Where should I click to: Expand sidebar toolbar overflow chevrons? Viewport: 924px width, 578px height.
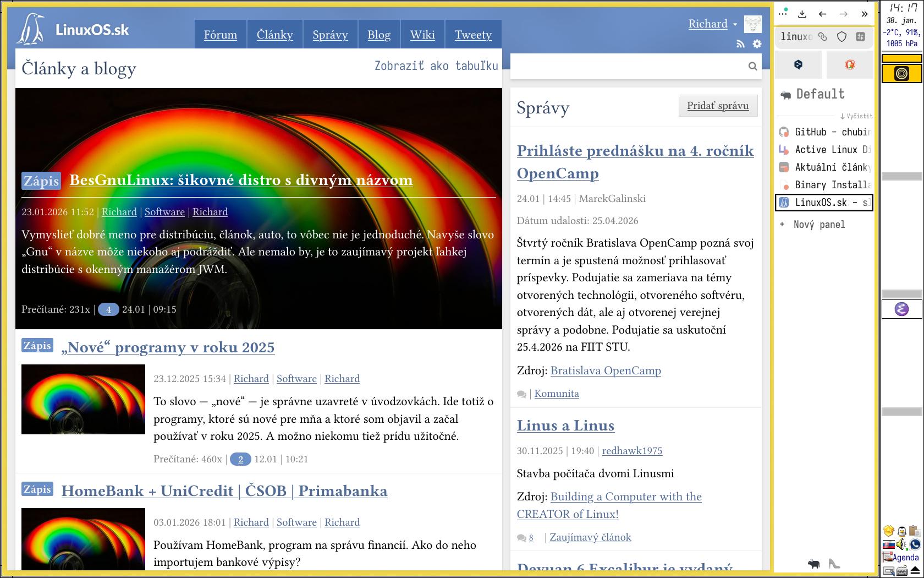864,14
